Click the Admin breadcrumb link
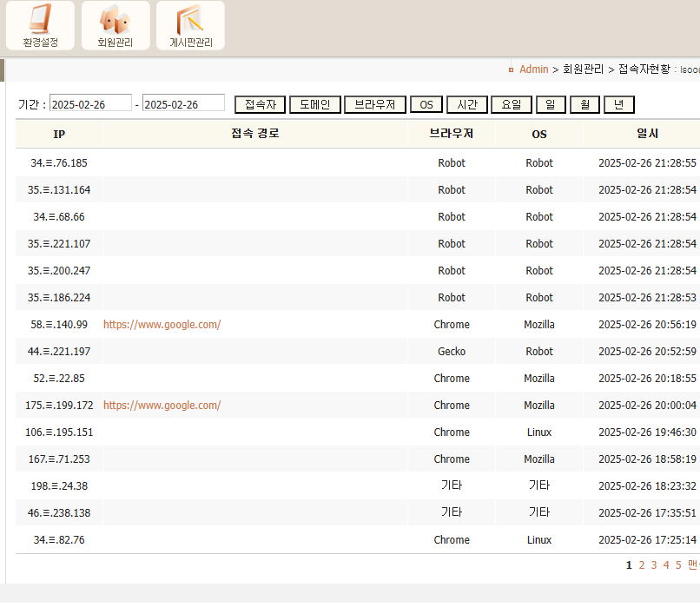This screenshot has height=614, width=700. coord(533,69)
